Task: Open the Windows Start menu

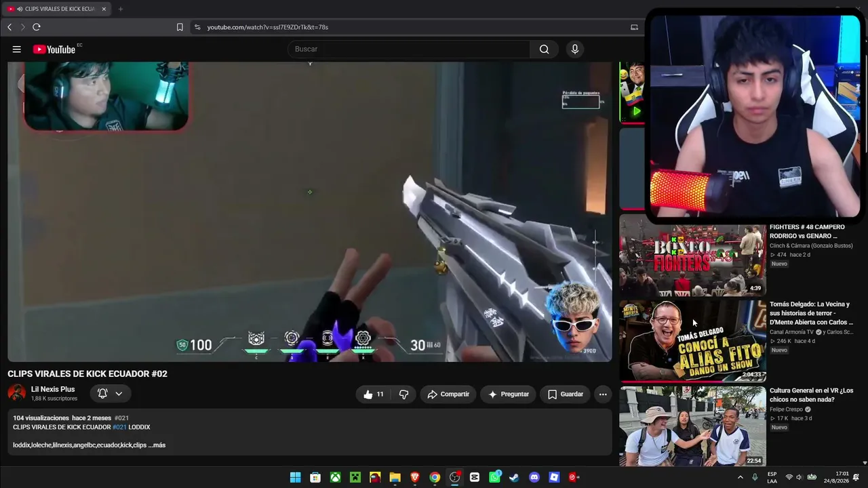Action: point(296,477)
